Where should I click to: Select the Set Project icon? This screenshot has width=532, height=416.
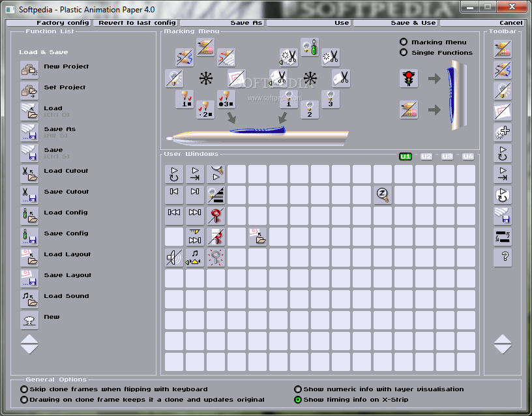(29, 91)
